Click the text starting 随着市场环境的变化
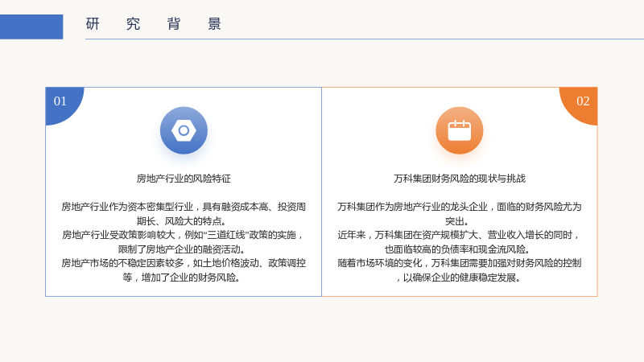644x362 pixels. click(x=459, y=270)
